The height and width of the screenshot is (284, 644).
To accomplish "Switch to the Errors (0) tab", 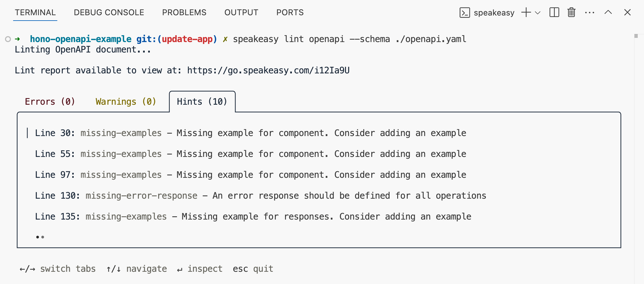I will coord(50,102).
